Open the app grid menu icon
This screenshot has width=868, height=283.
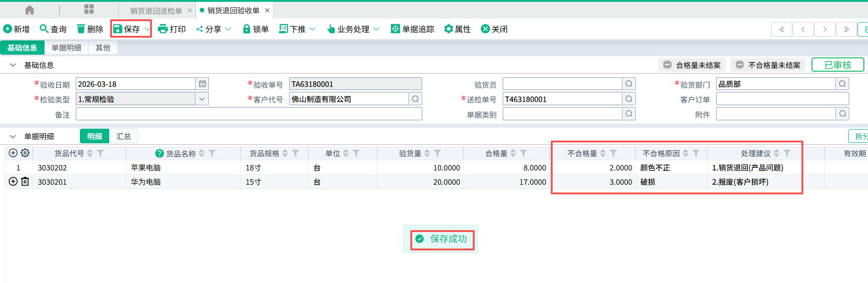coord(89,9)
